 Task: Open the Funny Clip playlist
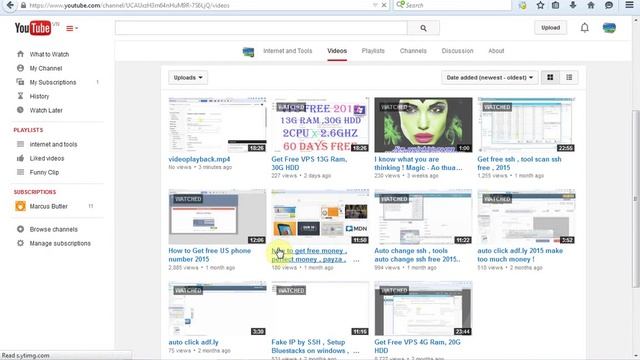(44, 172)
